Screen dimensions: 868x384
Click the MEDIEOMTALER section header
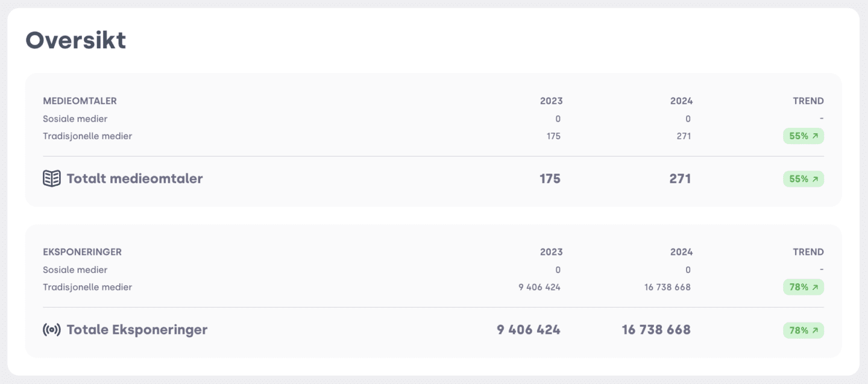[80, 101]
